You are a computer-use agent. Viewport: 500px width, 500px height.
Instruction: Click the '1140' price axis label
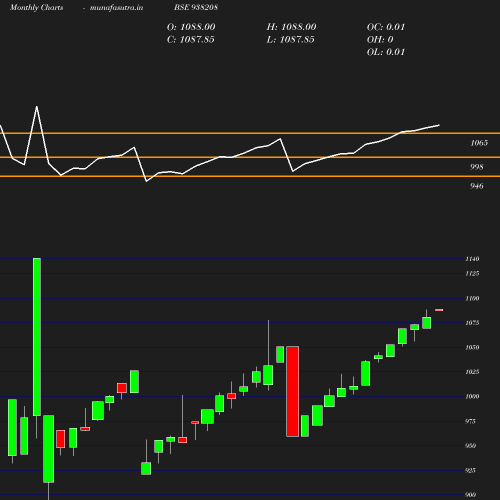472,259
